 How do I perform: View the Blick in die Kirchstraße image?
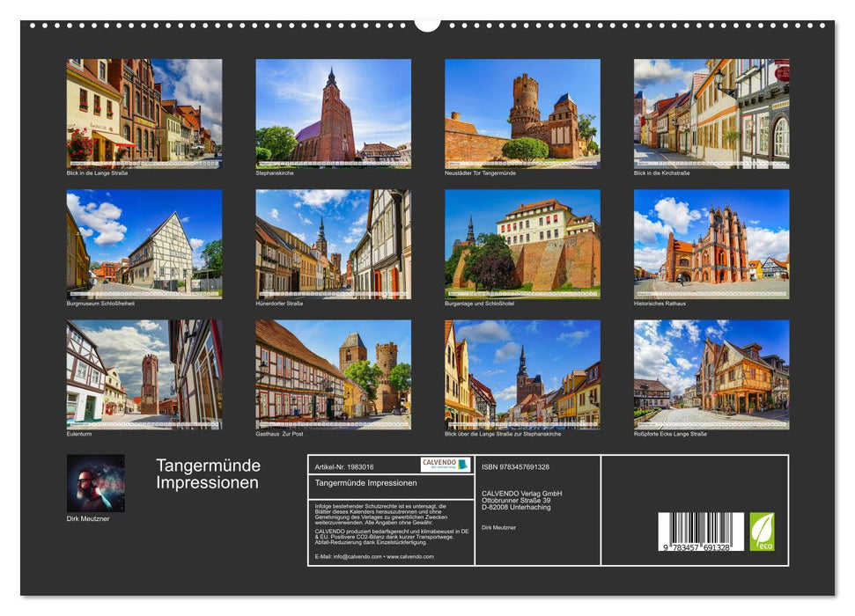click(713, 110)
